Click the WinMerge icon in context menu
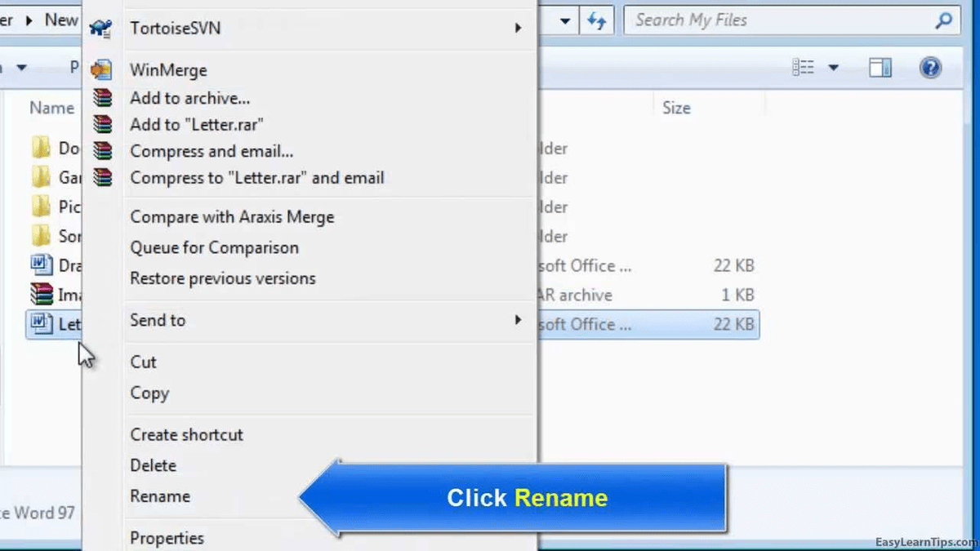980x551 pixels. (101, 69)
